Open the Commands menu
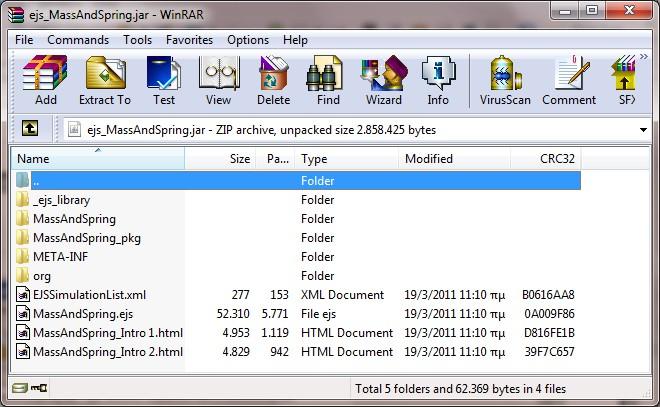660x407 pixels. 78,40
